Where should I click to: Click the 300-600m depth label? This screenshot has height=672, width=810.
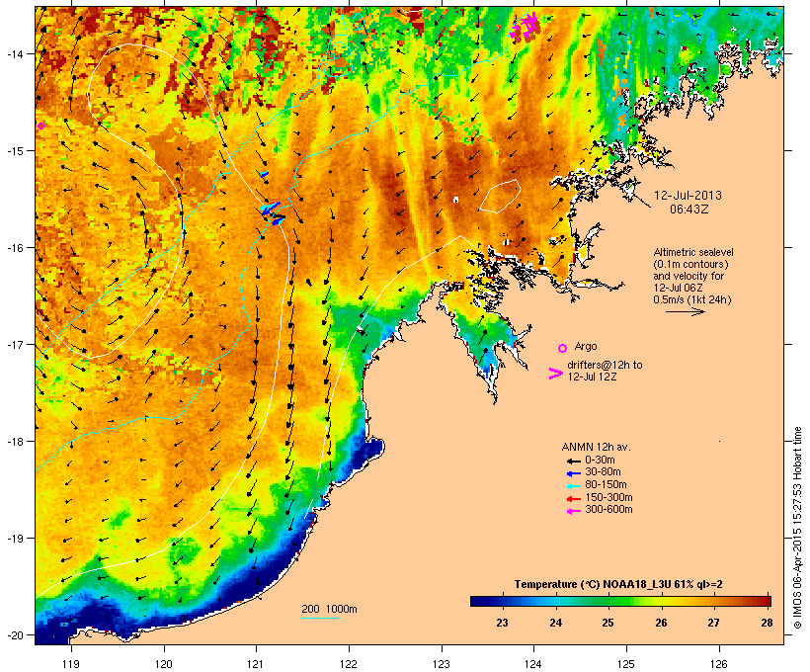point(608,510)
